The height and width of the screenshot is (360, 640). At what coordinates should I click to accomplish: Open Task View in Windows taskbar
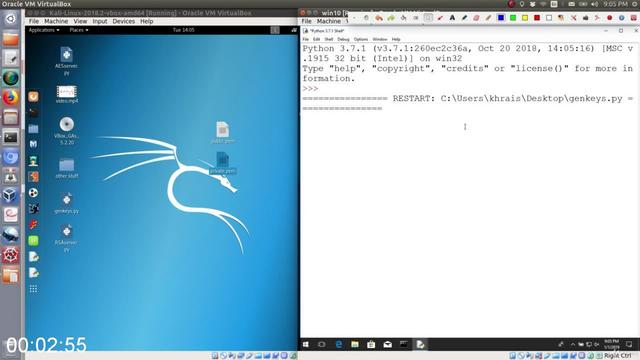point(322,344)
